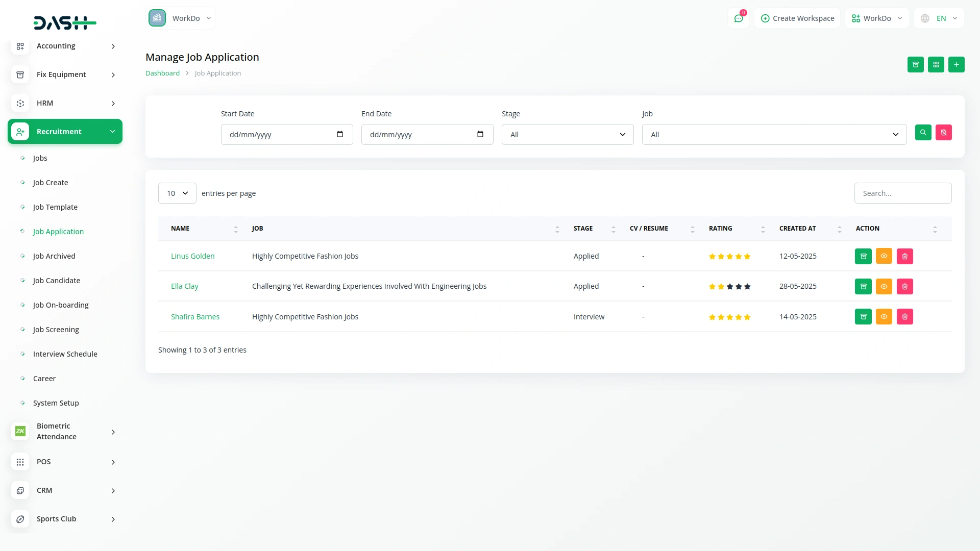Open Job On-boarding menu item

(x=61, y=305)
